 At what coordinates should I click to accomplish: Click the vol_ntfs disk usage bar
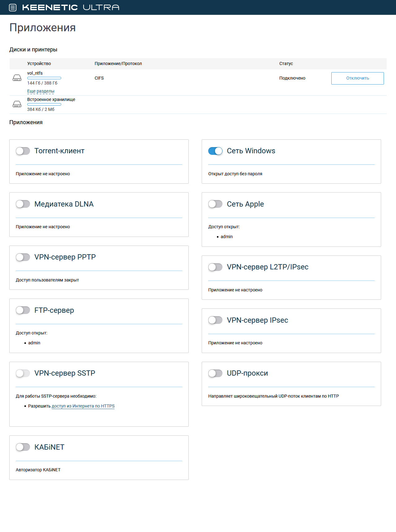pyautogui.click(x=44, y=78)
